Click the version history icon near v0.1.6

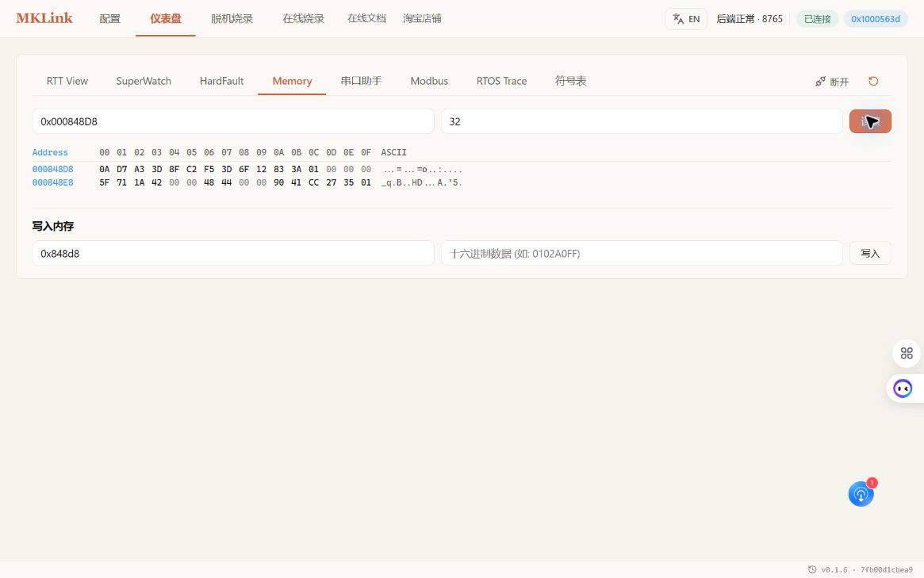click(x=812, y=570)
